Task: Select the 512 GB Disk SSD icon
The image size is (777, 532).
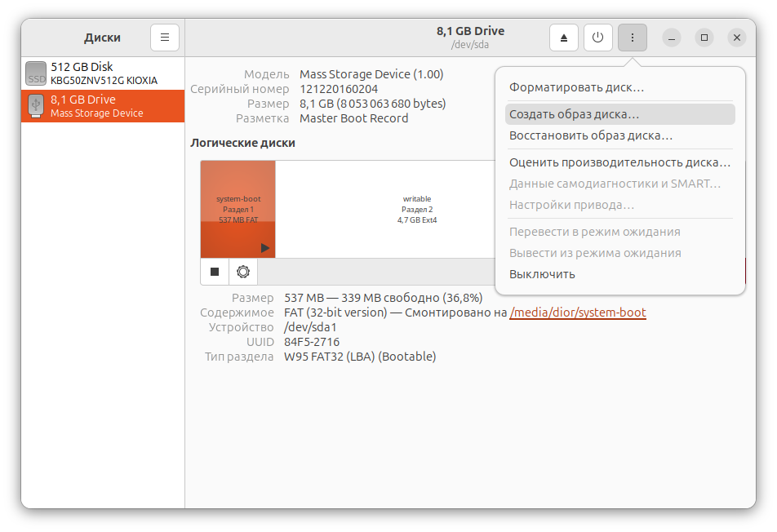Action: tap(36, 73)
